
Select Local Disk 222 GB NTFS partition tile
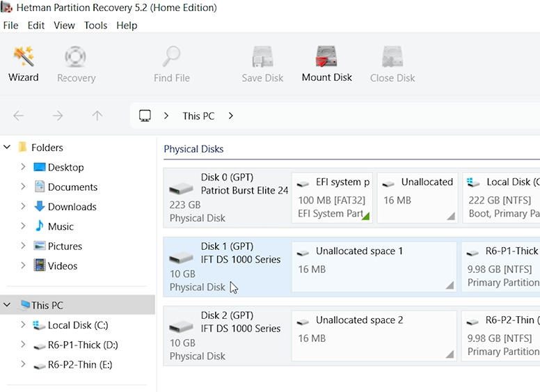[501, 198]
